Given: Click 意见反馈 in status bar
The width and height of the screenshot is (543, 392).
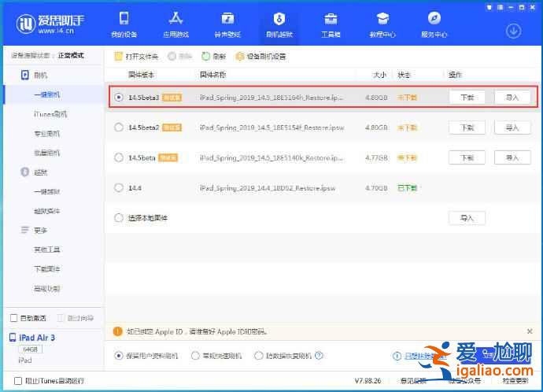Looking at the screenshot, I should pos(413,380).
